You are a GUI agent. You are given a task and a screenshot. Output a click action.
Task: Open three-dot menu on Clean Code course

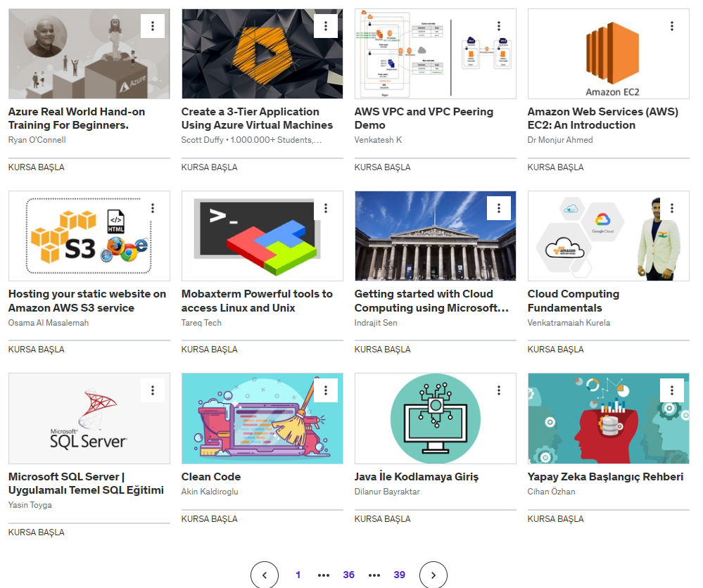pyautogui.click(x=326, y=390)
